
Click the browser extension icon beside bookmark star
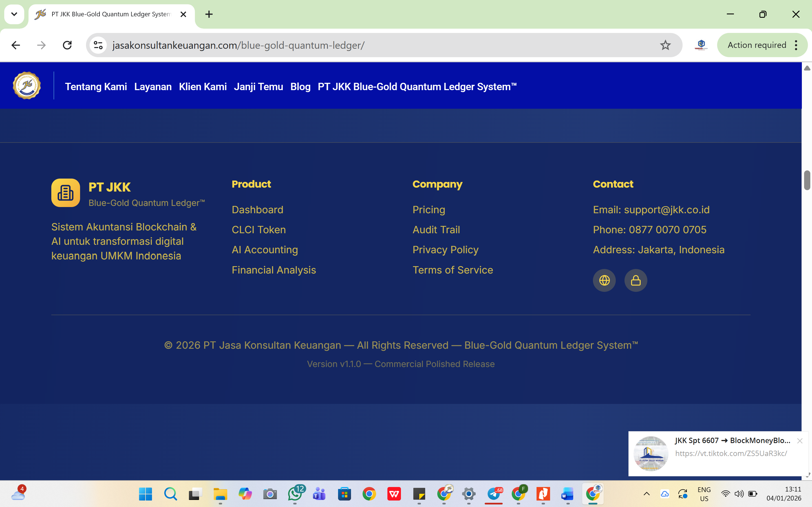click(x=701, y=45)
